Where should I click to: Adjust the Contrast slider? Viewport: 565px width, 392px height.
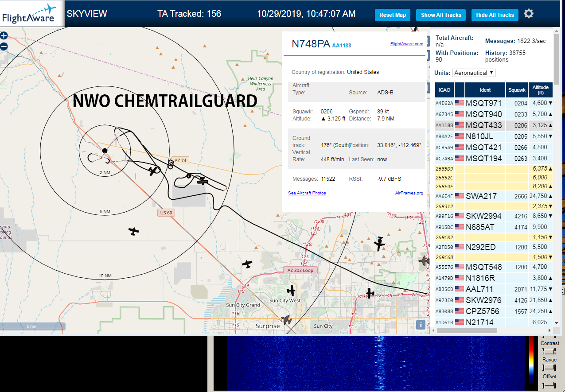coord(549,351)
